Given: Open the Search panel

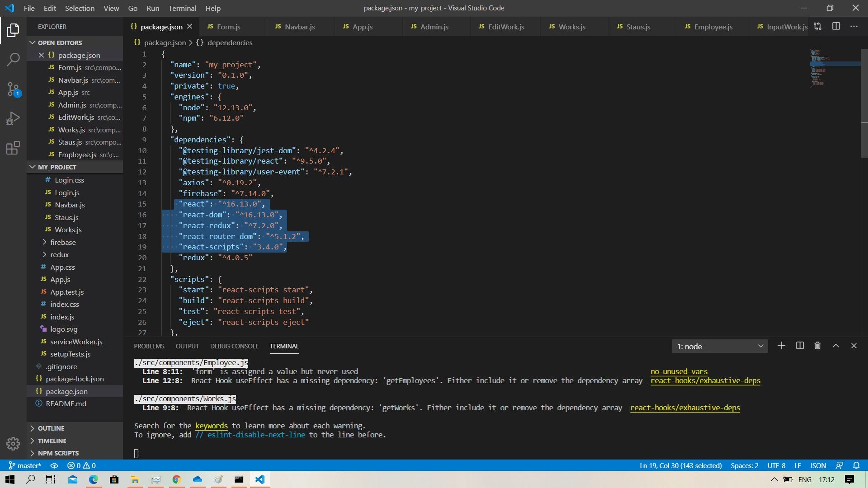Looking at the screenshot, I should pos(13,59).
